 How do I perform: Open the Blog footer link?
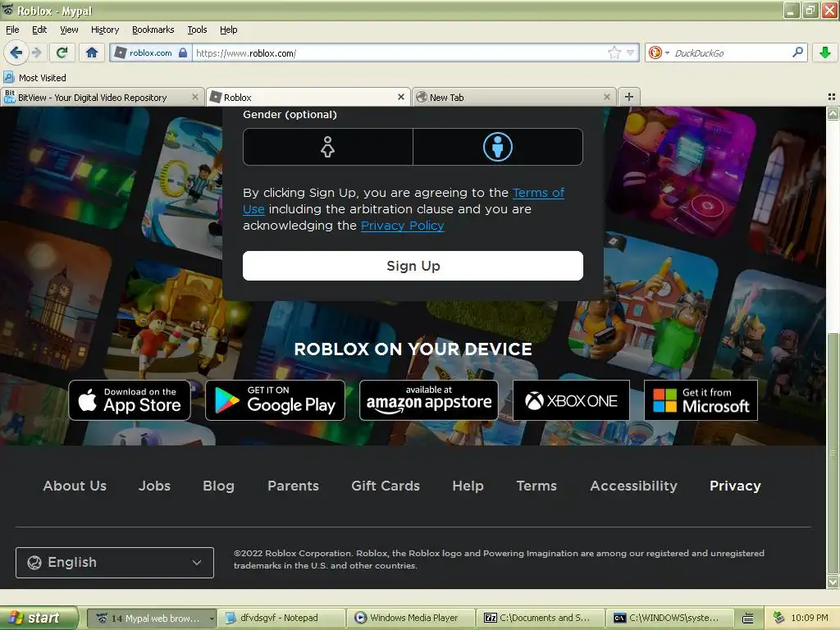pyautogui.click(x=218, y=486)
